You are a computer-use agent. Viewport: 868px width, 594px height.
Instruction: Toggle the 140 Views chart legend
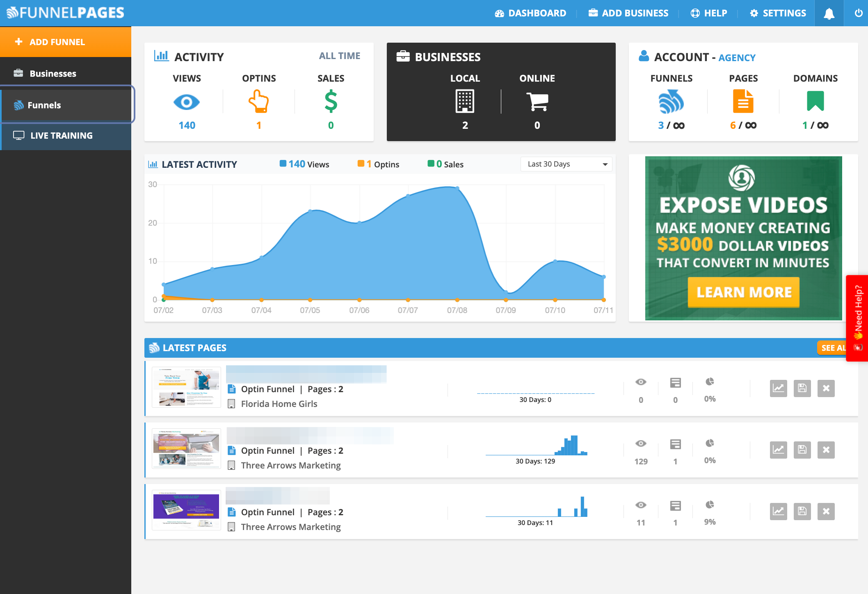[x=304, y=164]
